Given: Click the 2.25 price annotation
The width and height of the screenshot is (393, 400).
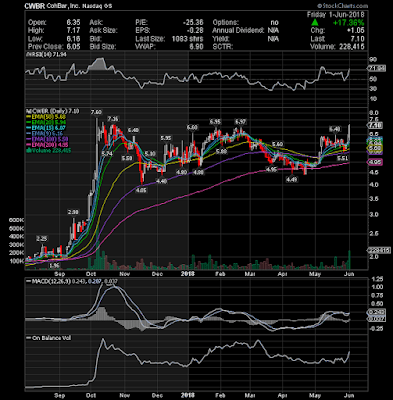Looking at the screenshot, I should tap(42, 239).
